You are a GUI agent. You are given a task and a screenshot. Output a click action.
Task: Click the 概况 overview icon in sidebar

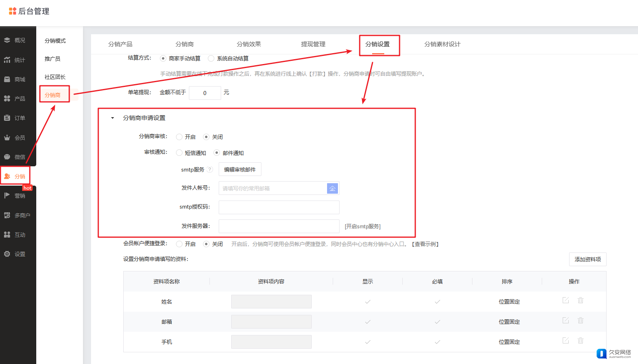[x=7, y=40]
